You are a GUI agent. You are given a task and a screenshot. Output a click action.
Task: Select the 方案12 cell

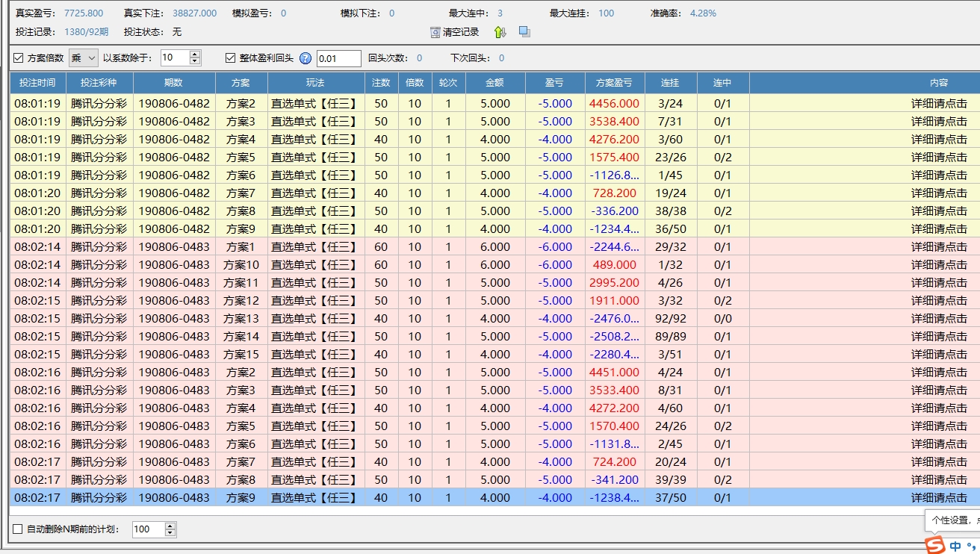coord(241,301)
